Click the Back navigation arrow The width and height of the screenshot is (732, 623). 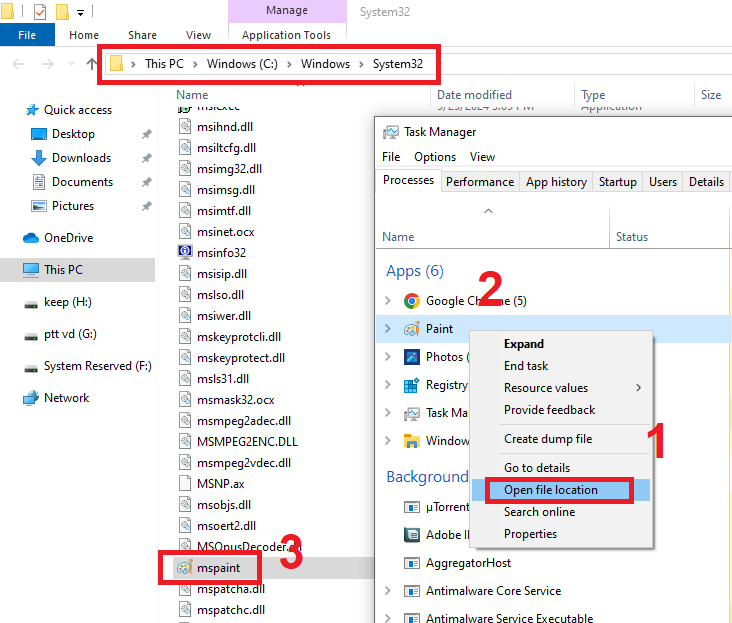pos(18,63)
